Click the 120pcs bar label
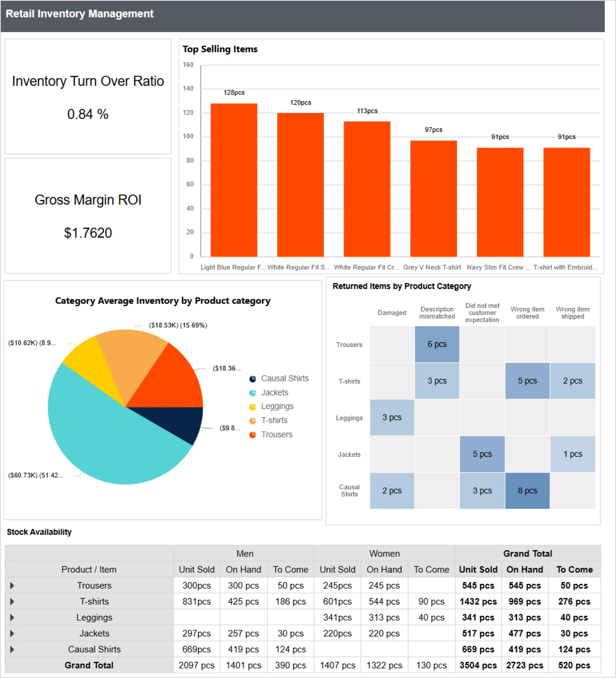The width and height of the screenshot is (616, 678). [x=301, y=102]
